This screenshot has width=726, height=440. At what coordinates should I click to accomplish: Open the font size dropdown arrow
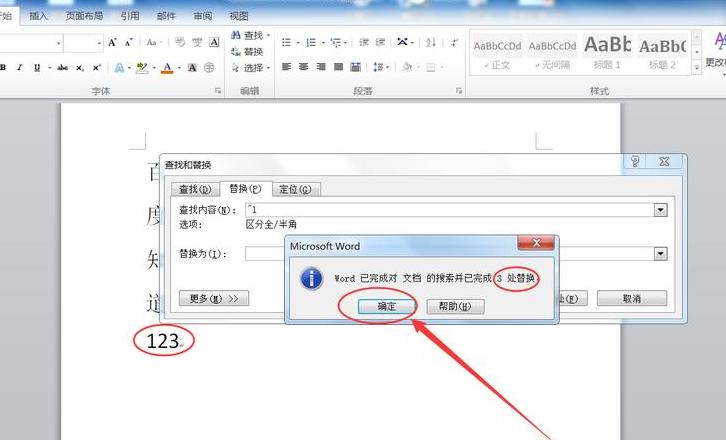99,44
